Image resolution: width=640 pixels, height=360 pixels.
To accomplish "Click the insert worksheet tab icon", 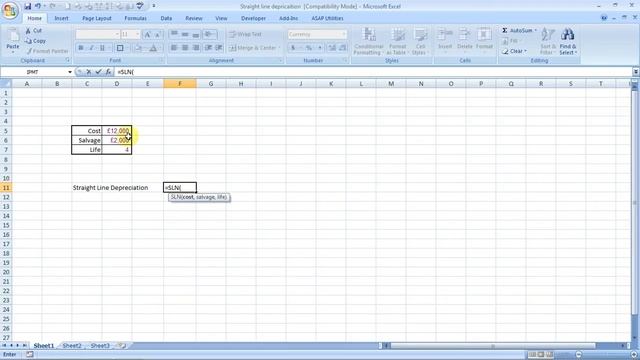I will pyautogui.click(x=121, y=346).
